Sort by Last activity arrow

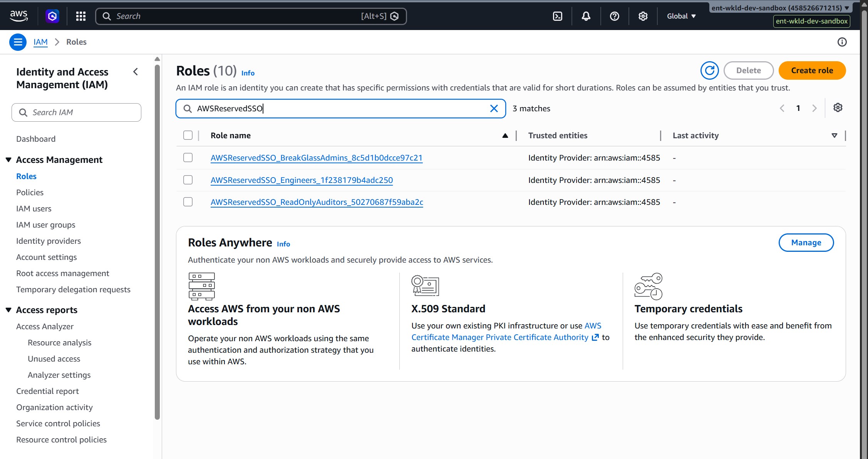[x=834, y=136]
